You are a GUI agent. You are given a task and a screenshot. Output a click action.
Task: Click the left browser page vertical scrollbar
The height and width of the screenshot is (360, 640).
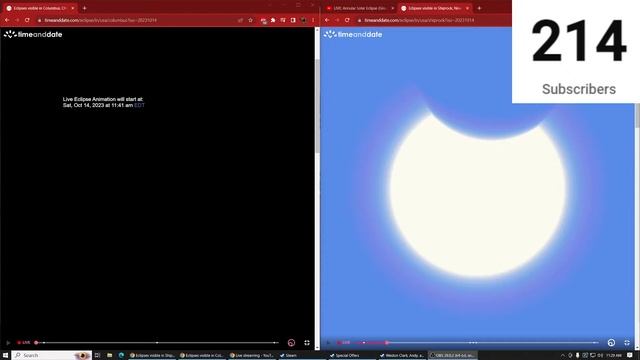click(317, 106)
